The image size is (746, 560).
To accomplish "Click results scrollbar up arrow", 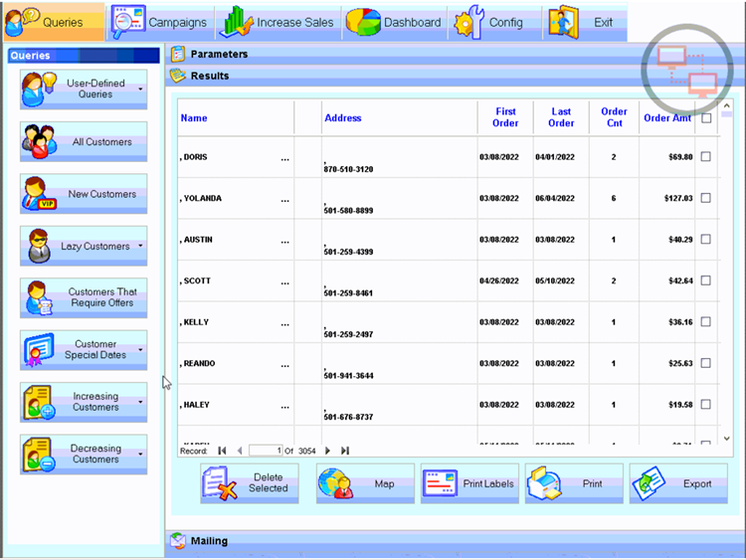I will [726, 105].
